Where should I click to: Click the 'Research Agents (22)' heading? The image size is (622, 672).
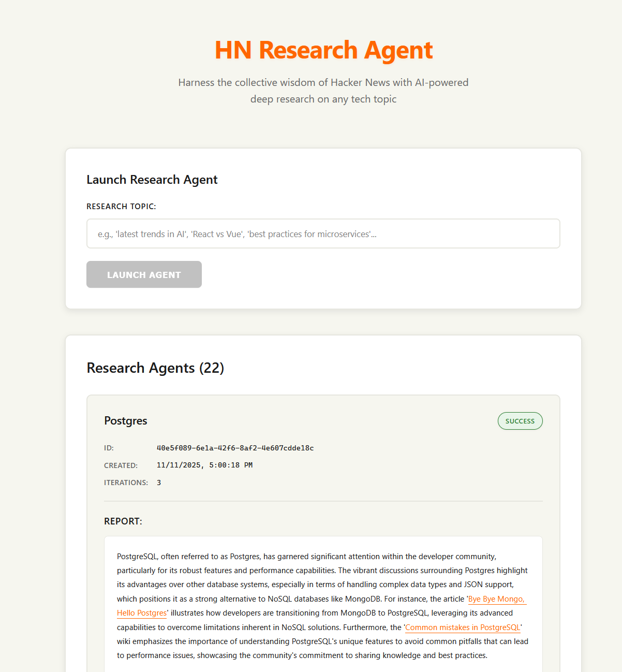pyautogui.click(x=155, y=368)
